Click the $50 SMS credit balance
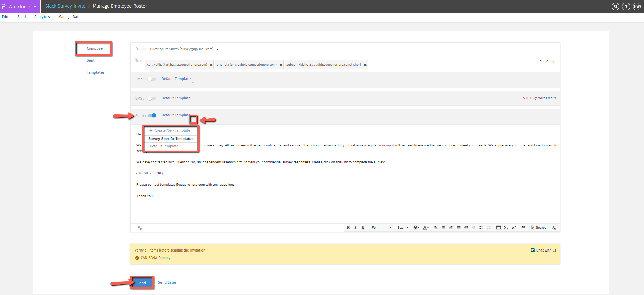Screen dimensions: 644x295 [x=526, y=98]
